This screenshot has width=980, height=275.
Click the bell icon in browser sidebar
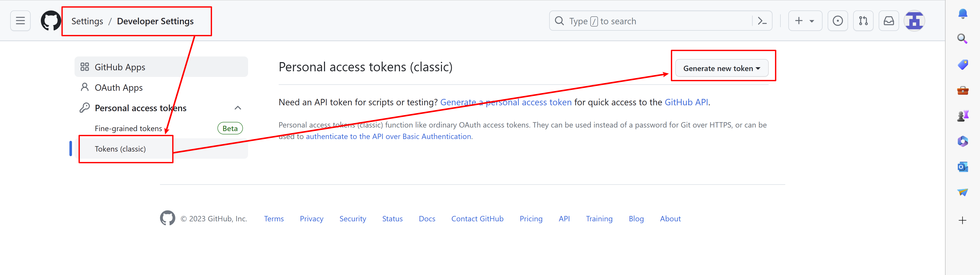(x=962, y=14)
